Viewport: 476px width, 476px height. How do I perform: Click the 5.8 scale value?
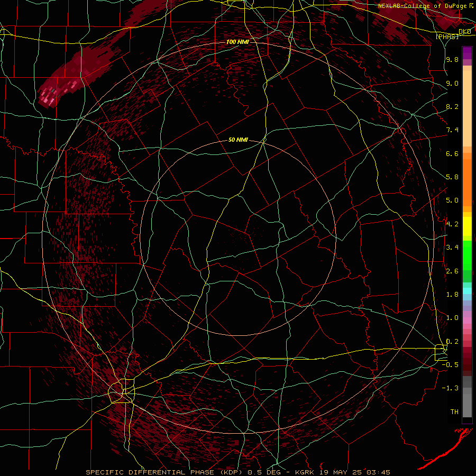click(x=452, y=177)
